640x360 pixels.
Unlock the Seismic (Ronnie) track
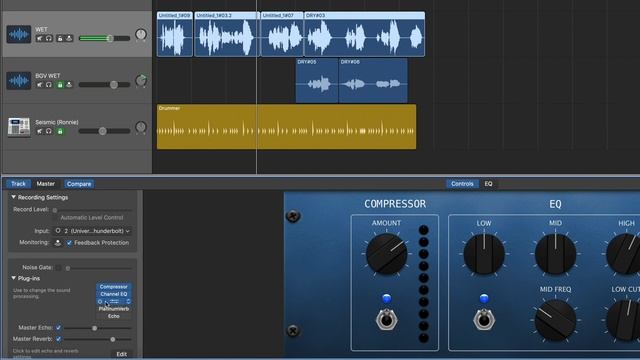pyautogui.click(x=60, y=131)
